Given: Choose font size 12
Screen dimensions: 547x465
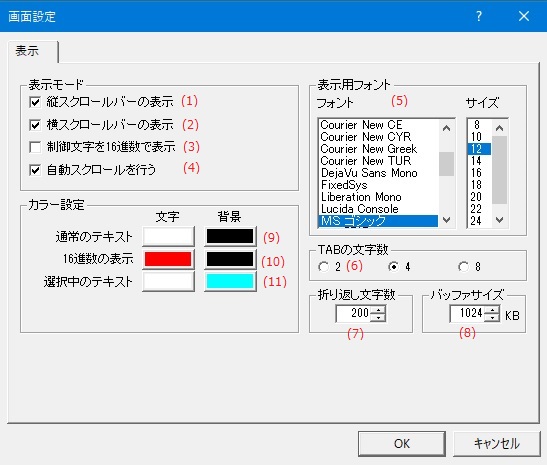Looking at the screenshot, I should [x=479, y=149].
